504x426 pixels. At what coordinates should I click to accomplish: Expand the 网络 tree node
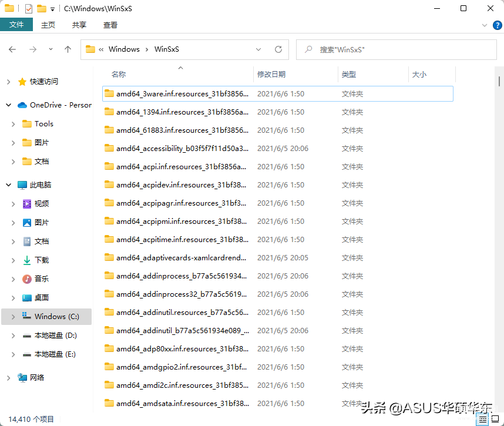click(9, 378)
